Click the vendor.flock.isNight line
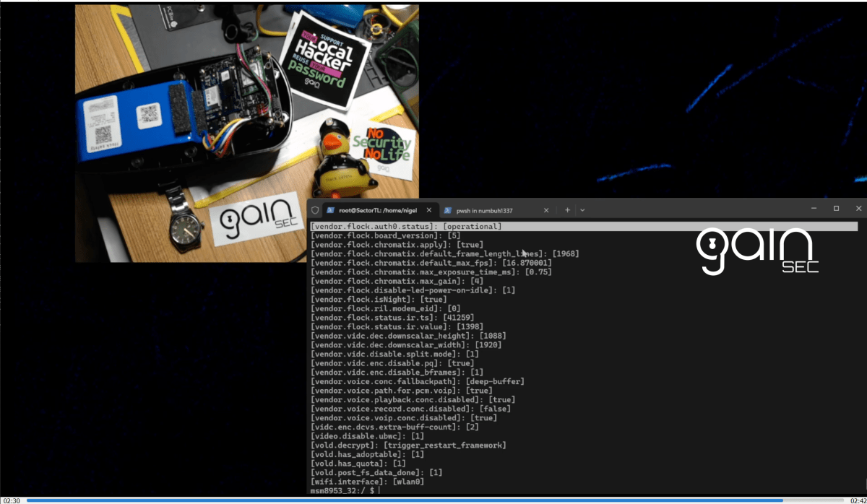 [x=379, y=299]
